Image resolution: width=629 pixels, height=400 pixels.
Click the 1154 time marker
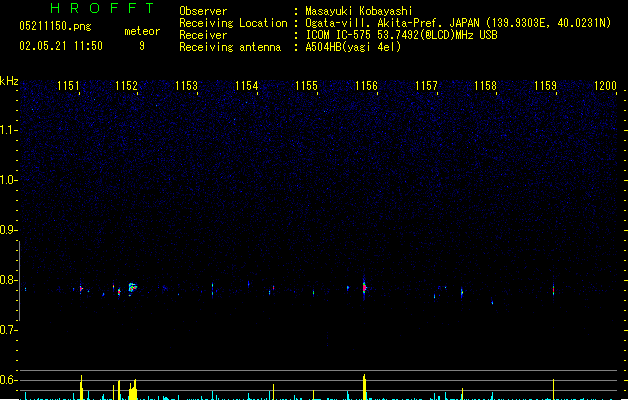tap(246, 86)
